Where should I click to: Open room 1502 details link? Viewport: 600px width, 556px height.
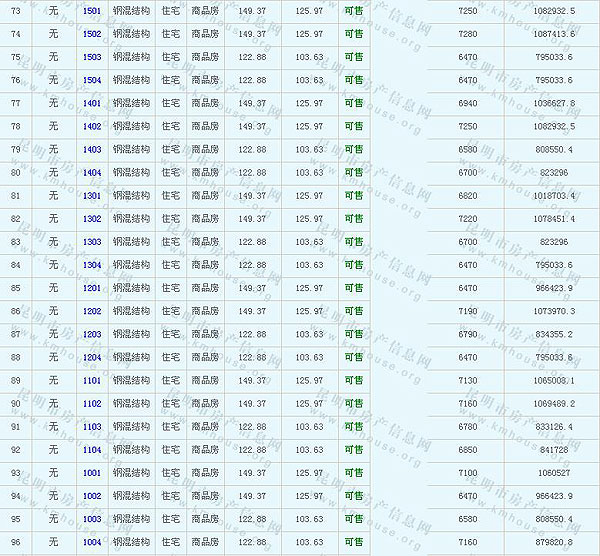[x=92, y=34]
